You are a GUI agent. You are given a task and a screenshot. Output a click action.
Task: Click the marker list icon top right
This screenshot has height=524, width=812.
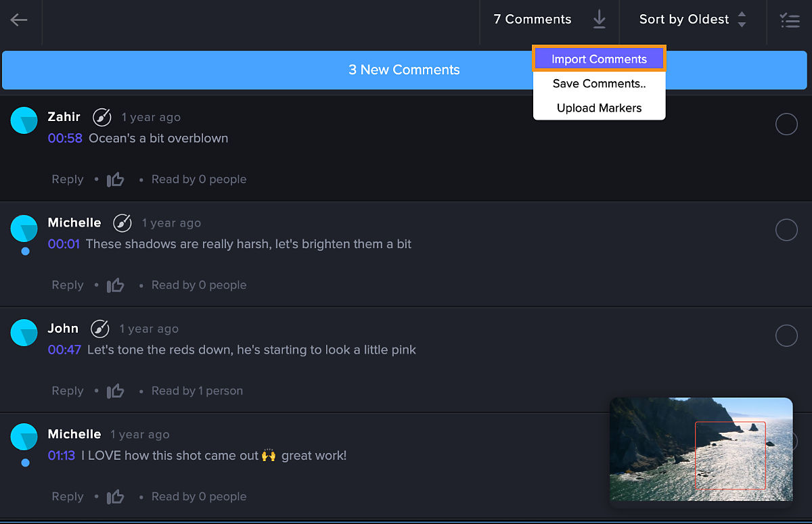(x=790, y=20)
